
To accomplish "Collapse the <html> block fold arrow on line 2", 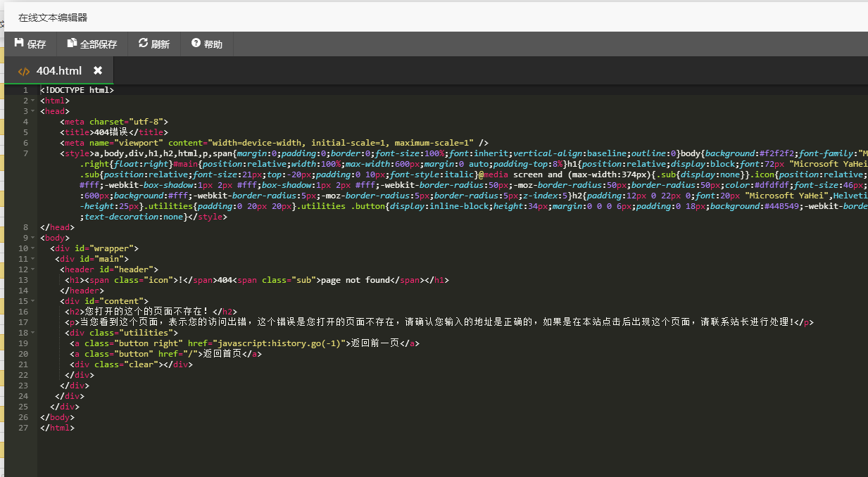I will tap(33, 101).
